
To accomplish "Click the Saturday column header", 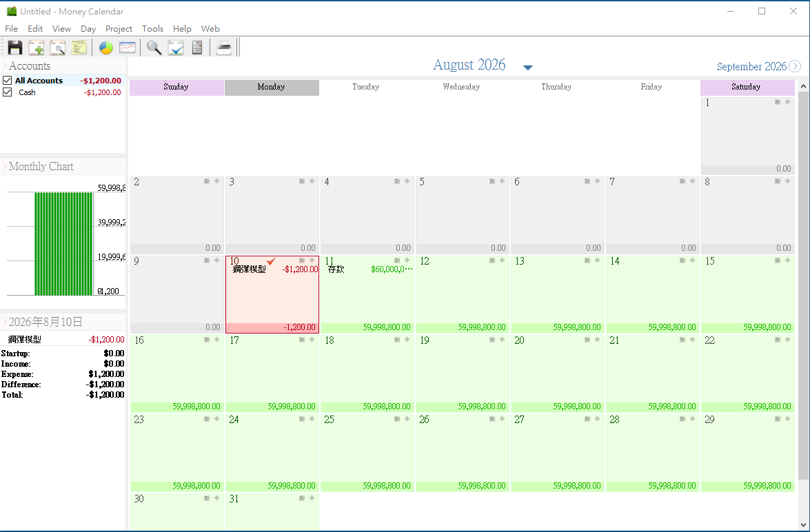I will (x=747, y=88).
